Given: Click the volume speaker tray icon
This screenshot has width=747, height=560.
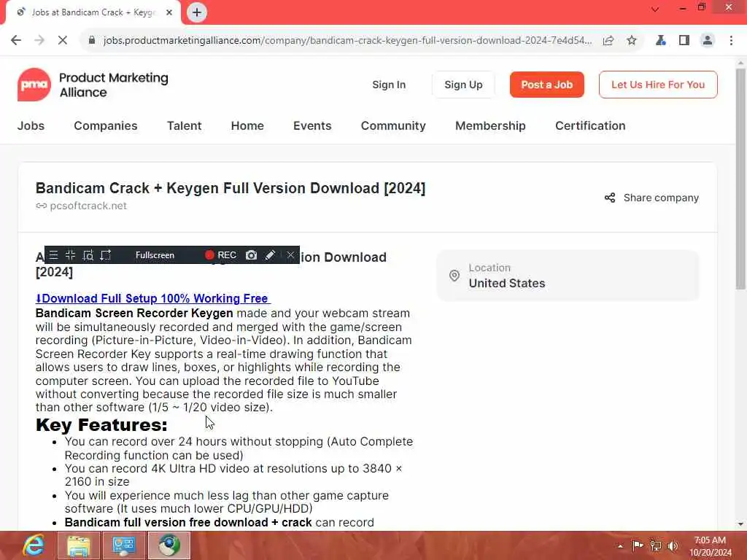Looking at the screenshot, I should coord(673,545).
